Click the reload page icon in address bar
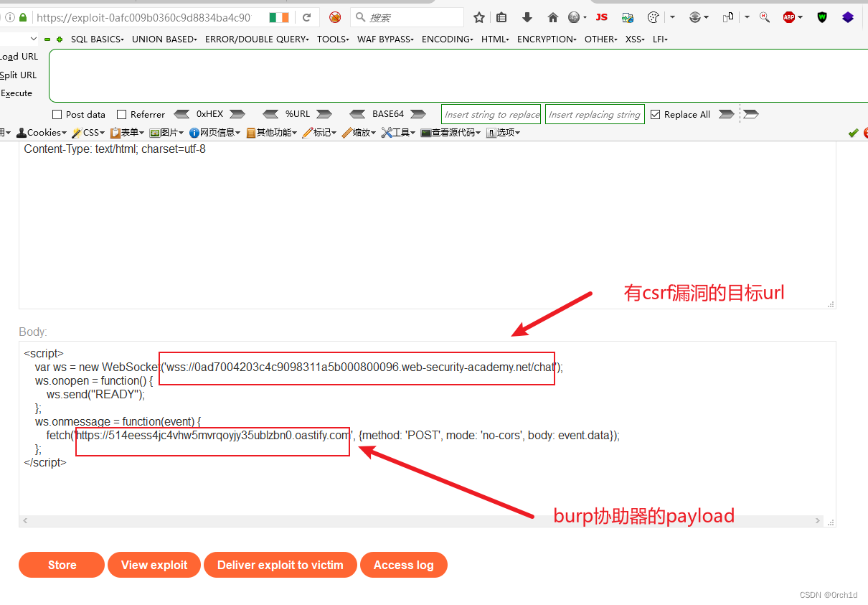Image resolution: width=868 pixels, height=605 pixels. (307, 17)
